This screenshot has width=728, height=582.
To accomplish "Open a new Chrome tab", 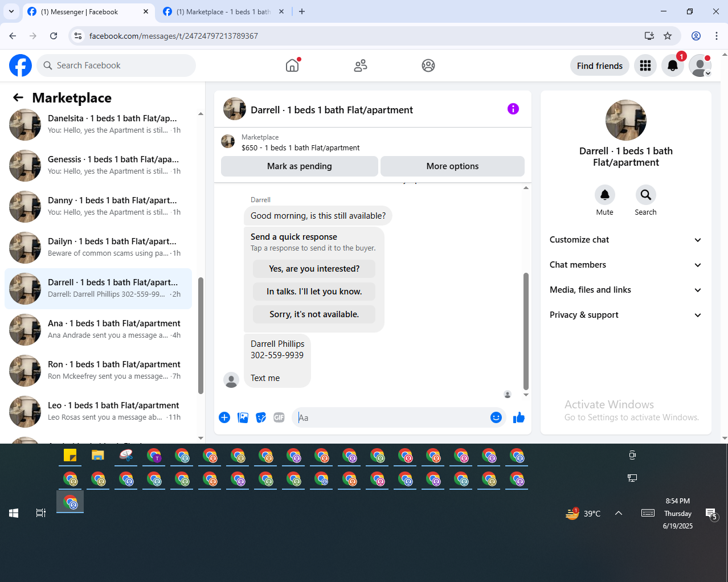I will coord(302,11).
